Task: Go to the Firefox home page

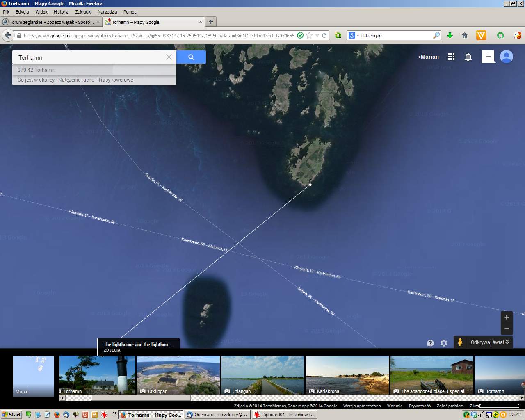Action: point(465,36)
